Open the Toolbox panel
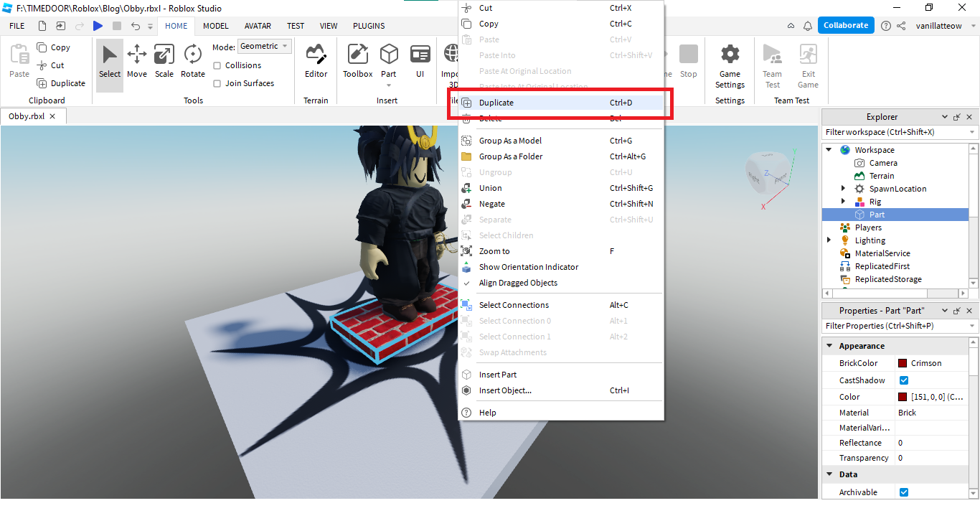 coord(357,61)
